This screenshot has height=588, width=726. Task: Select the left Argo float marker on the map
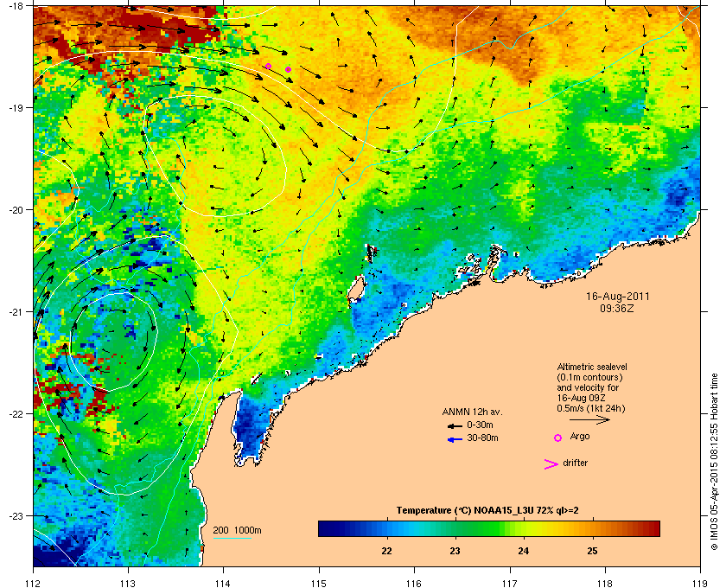coord(268,67)
